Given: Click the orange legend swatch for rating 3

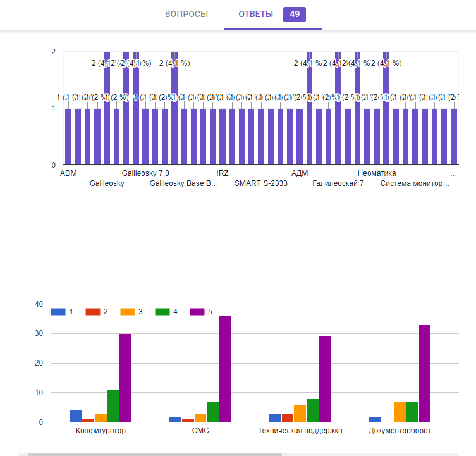Looking at the screenshot, I should 128,312.
